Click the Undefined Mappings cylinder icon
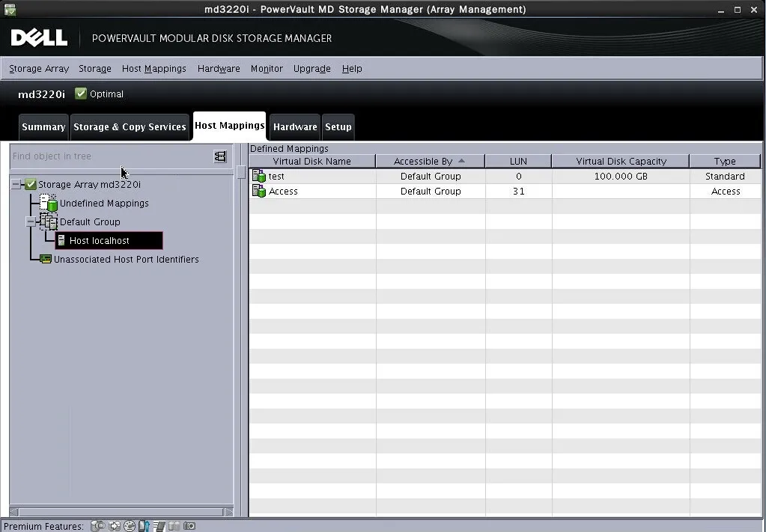766x532 pixels. 49,203
